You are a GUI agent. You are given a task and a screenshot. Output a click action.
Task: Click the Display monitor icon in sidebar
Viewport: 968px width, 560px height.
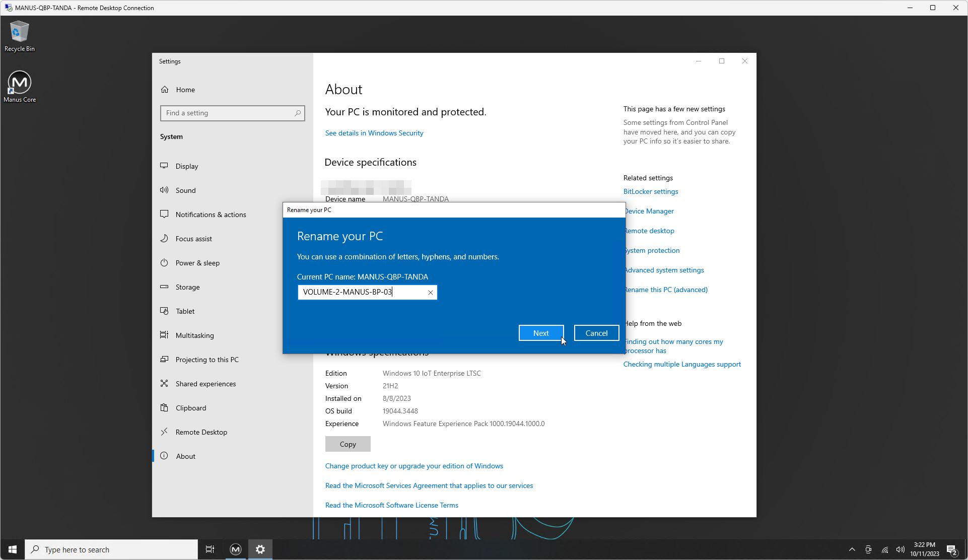pyautogui.click(x=164, y=166)
